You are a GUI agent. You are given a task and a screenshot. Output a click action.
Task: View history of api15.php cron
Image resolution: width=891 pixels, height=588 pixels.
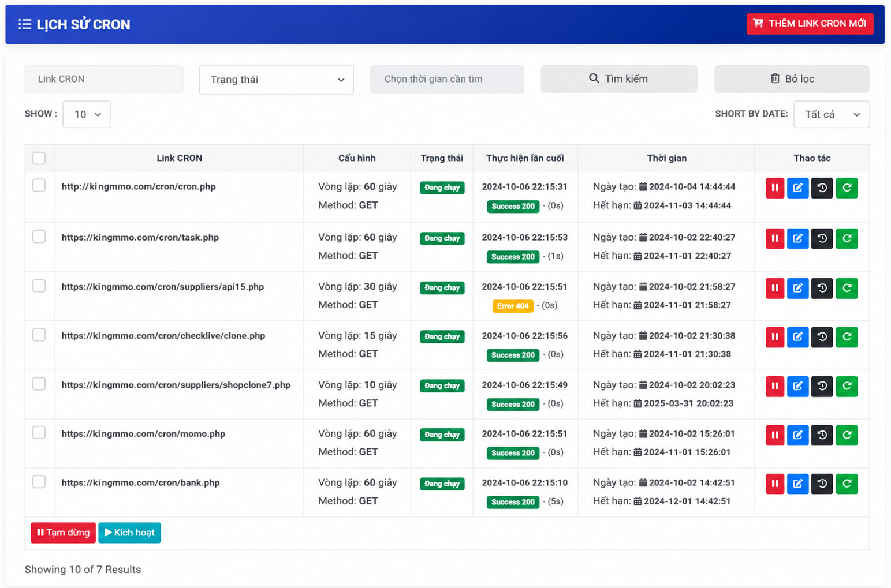822,288
